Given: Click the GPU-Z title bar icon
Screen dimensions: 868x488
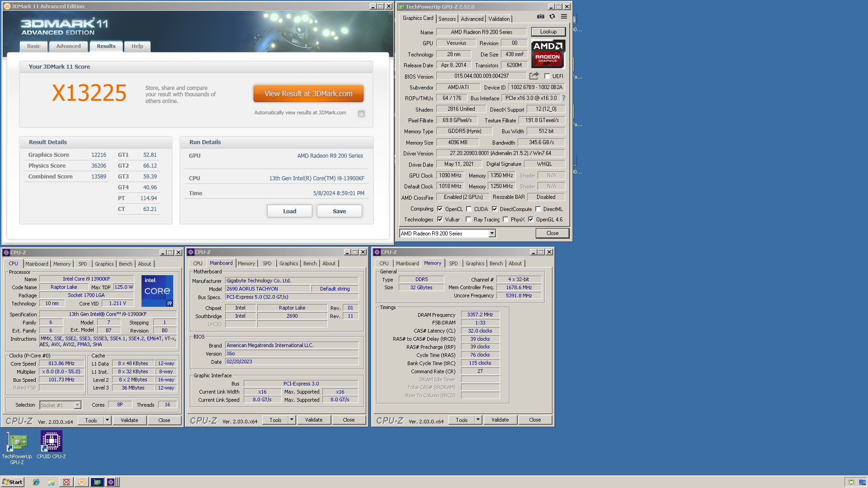Looking at the screenshot, I should click(401, 7).
